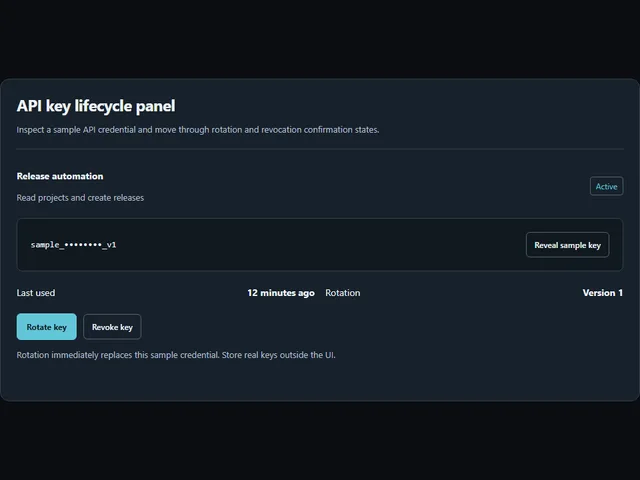
Task: Click the 12 minutes ago value
Action: [x=281, y=293]
